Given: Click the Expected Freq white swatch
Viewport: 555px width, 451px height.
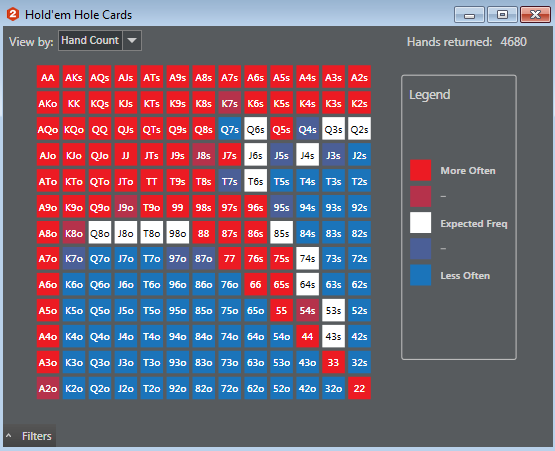Looking at the screenshot, I should pos(420,223).
